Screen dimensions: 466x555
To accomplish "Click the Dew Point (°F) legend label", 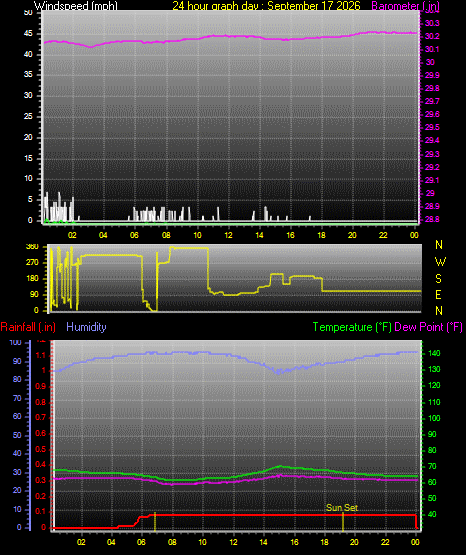I will [x=428, y=327].
